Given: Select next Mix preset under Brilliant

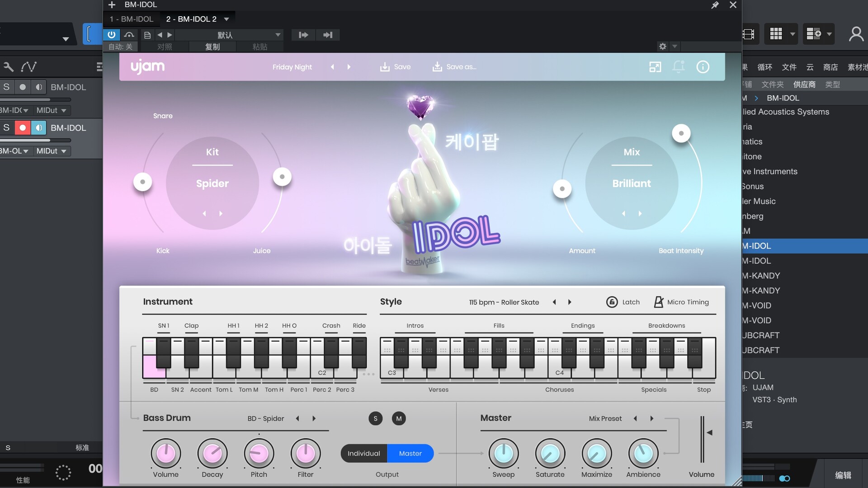Looking at the screenshot, I should [x=640, y=213].
